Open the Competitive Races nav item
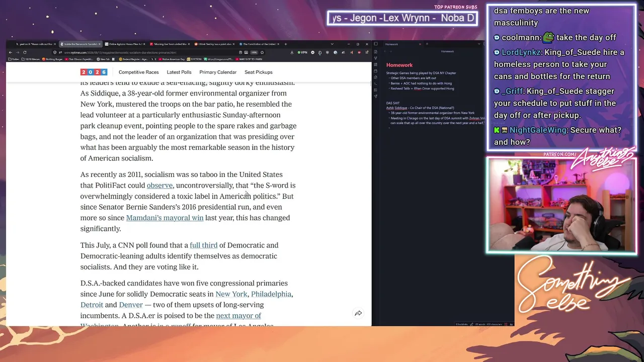This screenshot has width=644, height=362. coord(138,72)
